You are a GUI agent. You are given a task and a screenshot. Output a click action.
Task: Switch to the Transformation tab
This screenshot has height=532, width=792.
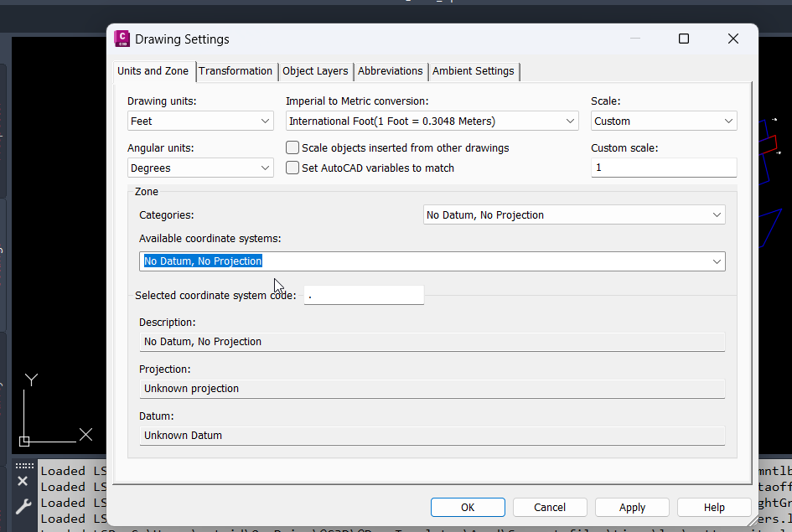click(x=236, y=71)
